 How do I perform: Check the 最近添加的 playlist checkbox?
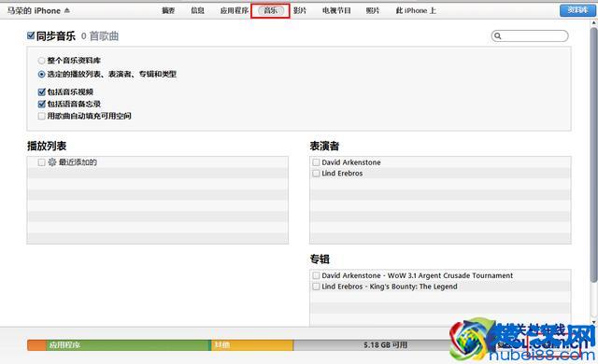pos(41,162)
